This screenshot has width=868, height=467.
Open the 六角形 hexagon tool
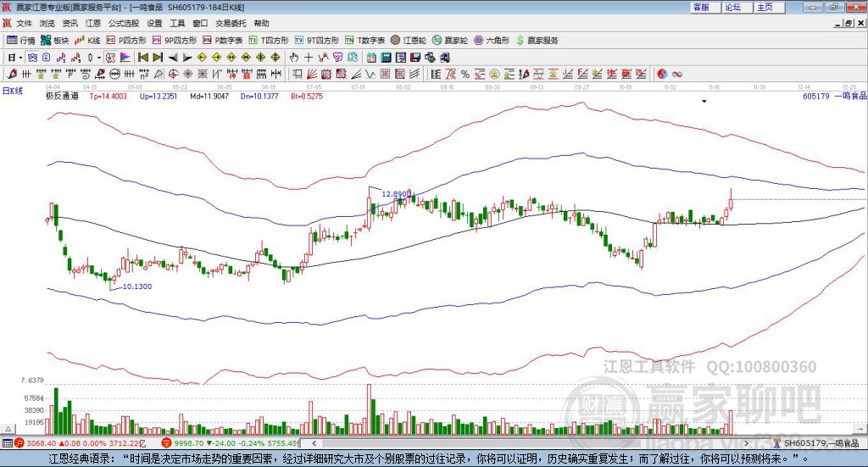point(492,41)
